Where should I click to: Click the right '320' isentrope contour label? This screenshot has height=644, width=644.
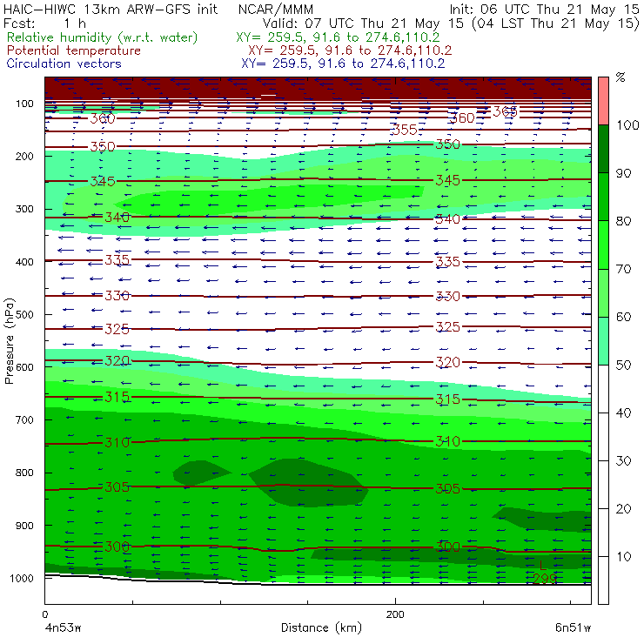[447, 362]
